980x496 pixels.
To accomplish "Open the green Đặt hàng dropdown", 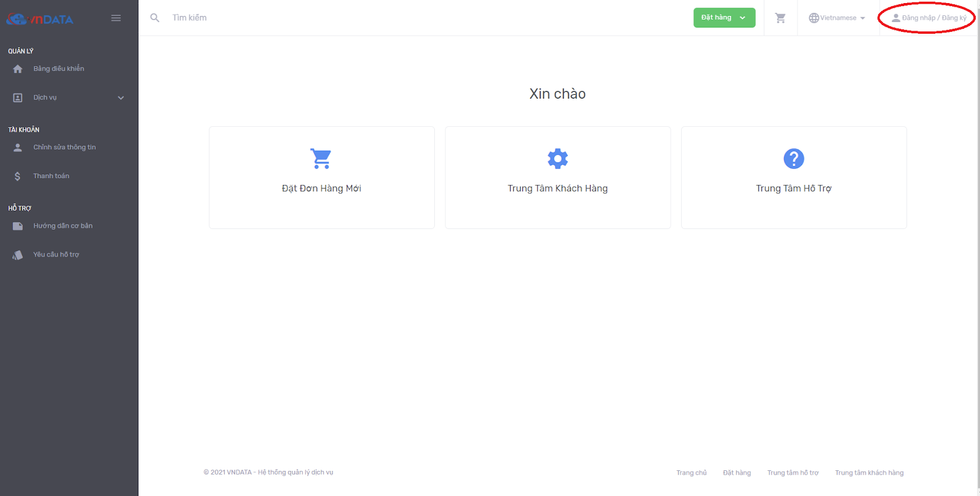I will coord(724,18).
